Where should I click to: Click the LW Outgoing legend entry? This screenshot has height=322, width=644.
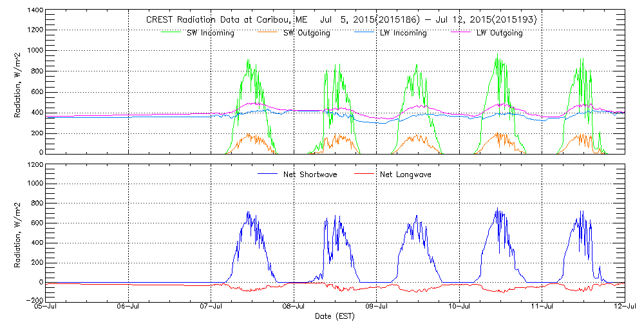pyautogui.click(x=499, y=33)
